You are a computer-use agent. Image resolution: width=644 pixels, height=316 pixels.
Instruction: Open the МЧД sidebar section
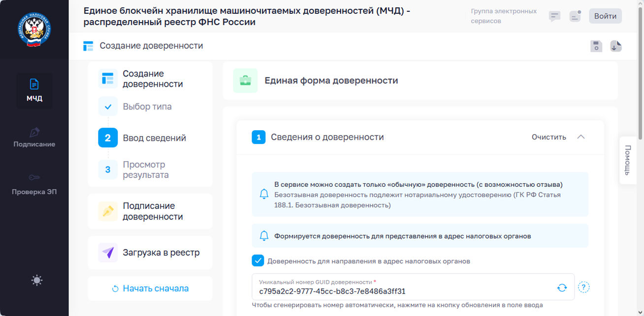(34, 90)
